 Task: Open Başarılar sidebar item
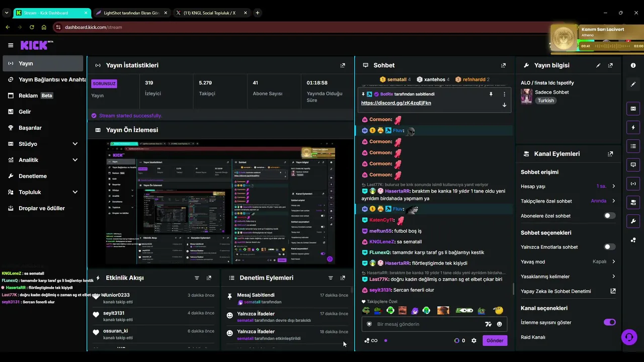[x=43, y=128]
